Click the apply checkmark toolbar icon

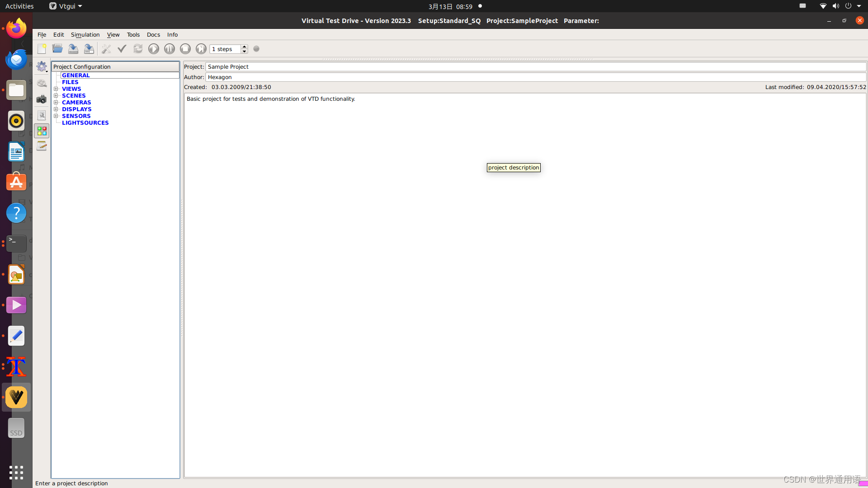tap(122, 49)
